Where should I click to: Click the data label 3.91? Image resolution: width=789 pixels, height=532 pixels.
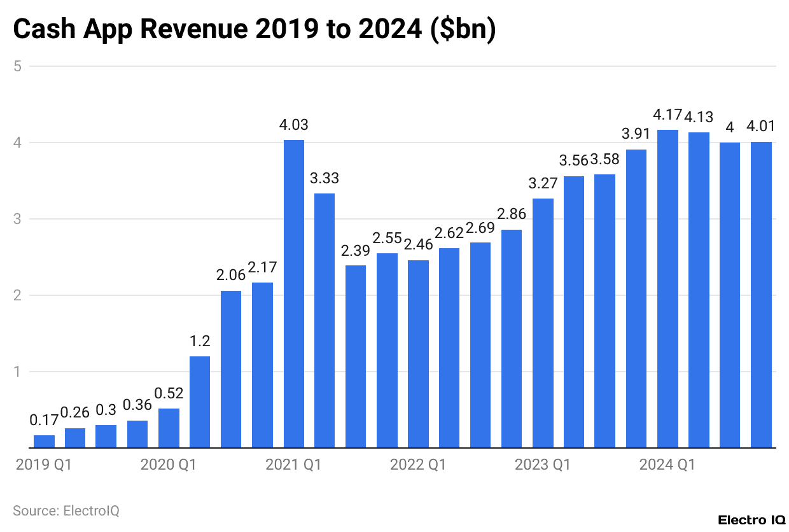point(634,134)
